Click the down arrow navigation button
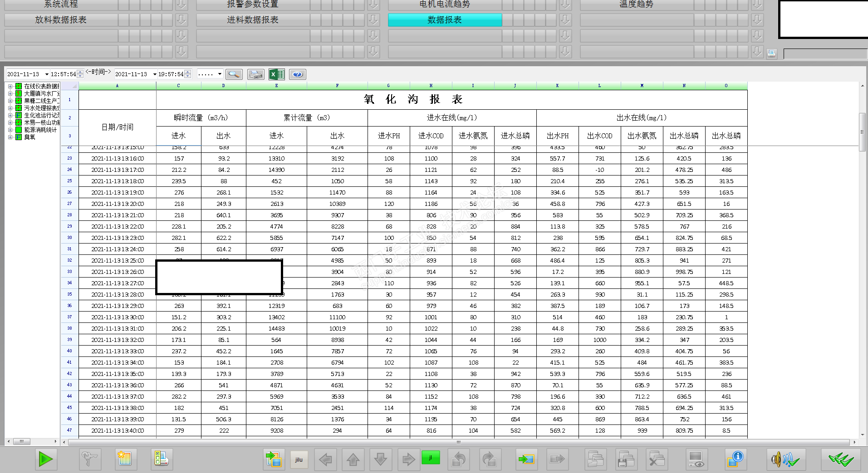868x473 pixels. [x=381, y=459]
